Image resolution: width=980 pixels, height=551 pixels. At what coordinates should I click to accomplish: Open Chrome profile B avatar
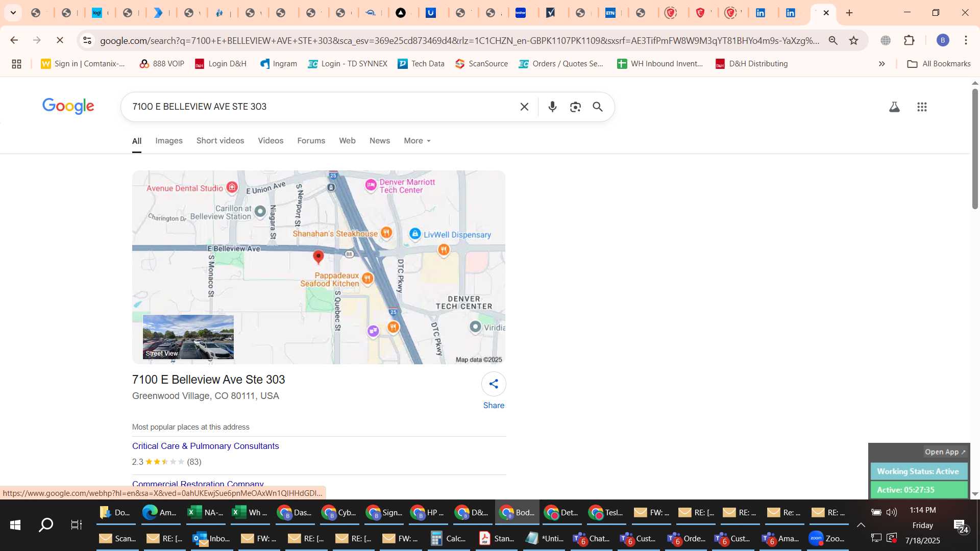click(x=943, y=40)
